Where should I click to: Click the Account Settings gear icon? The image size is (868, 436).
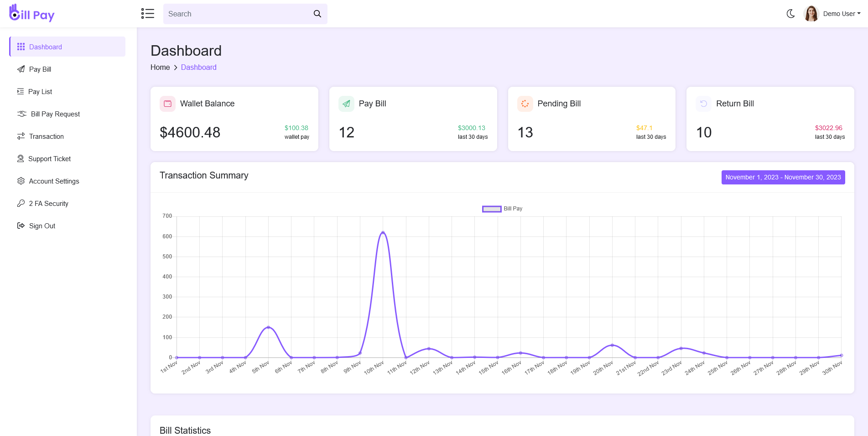[21, 181]
